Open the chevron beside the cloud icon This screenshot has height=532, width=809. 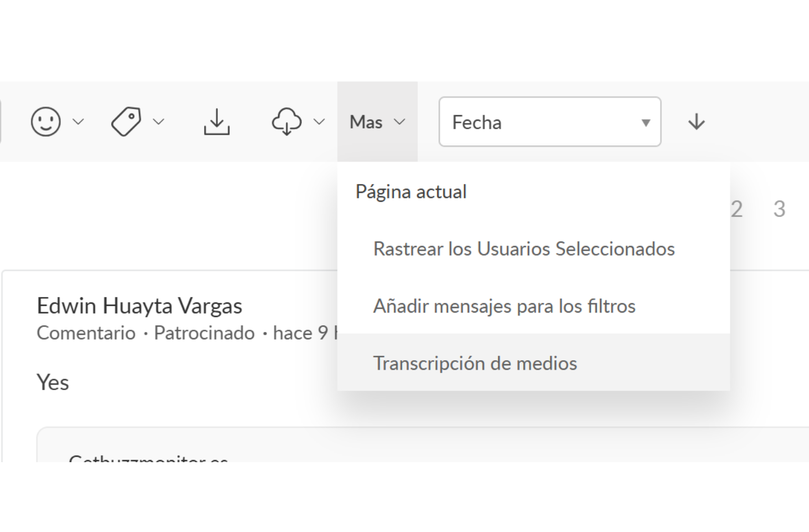(319, 121)
